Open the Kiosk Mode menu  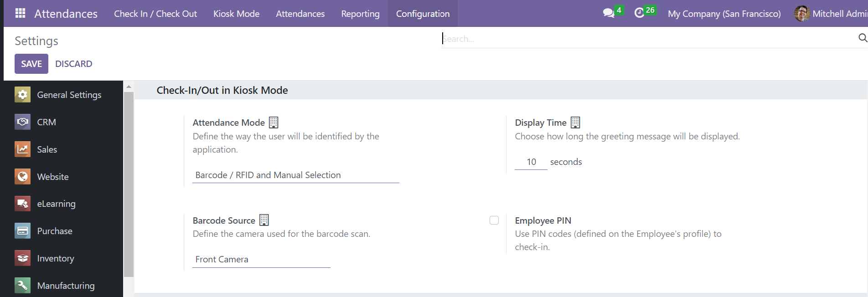click(236, 14)
